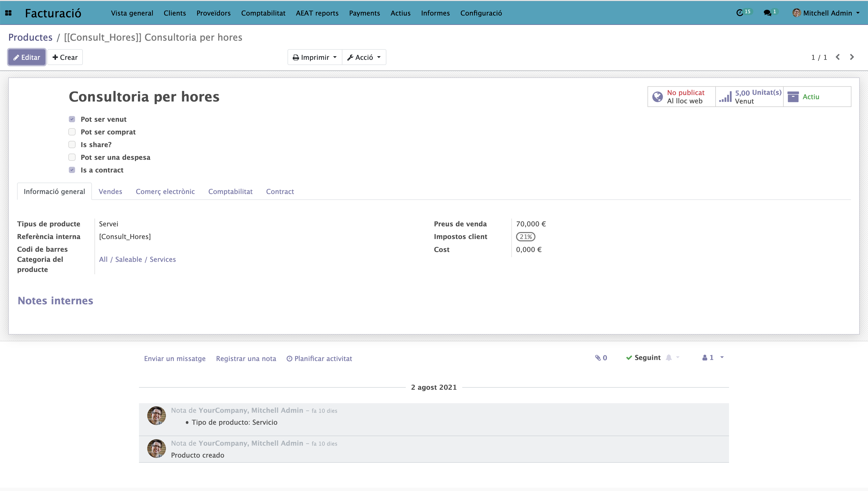
Task: Switch to the Informació general tab
Action: (54, 191)
